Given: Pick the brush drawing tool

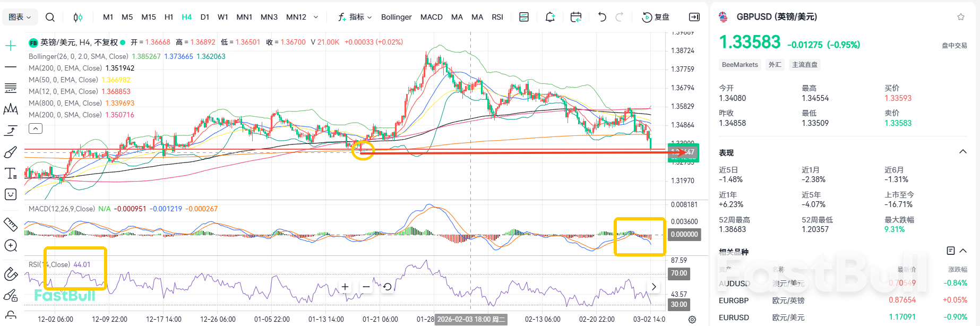Looking at the screenshot, I should point(11,152).
